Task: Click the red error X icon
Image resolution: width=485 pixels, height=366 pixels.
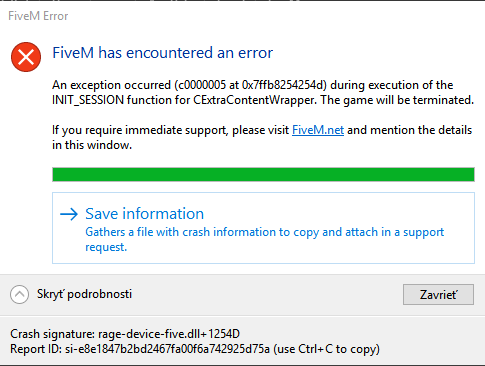Action: [x=26, y=57]
